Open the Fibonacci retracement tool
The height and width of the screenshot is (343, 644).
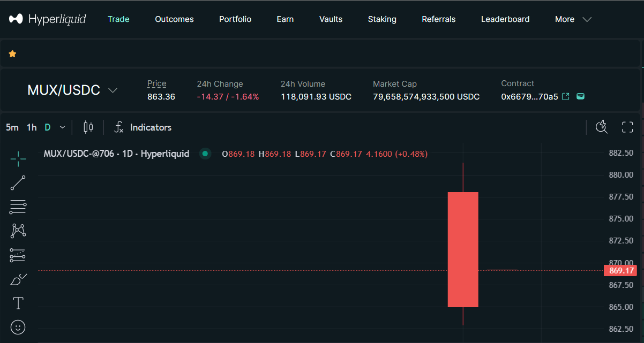pos(18,207)
